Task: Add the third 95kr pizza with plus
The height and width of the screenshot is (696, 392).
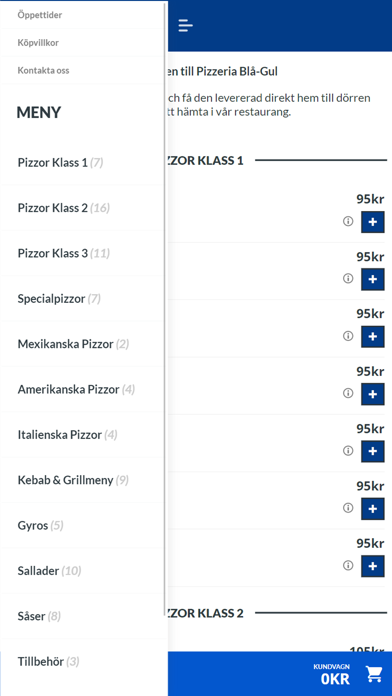Action: point(372,337)
